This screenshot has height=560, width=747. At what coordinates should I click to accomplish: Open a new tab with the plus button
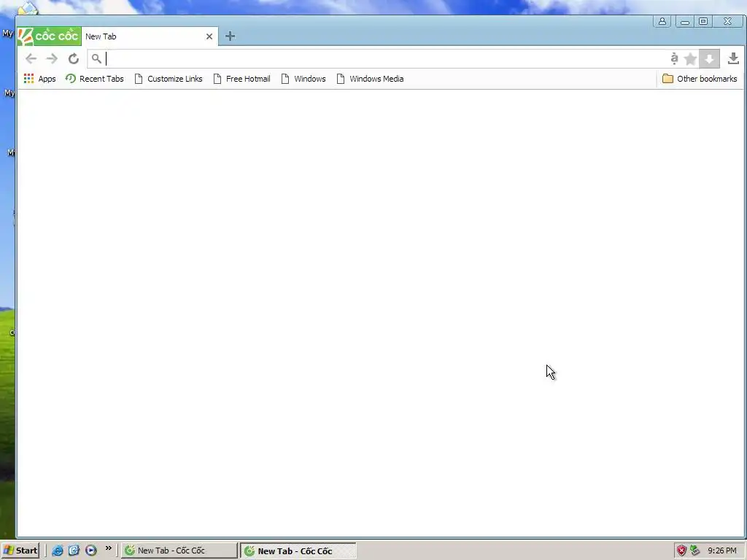click(230, 36)
